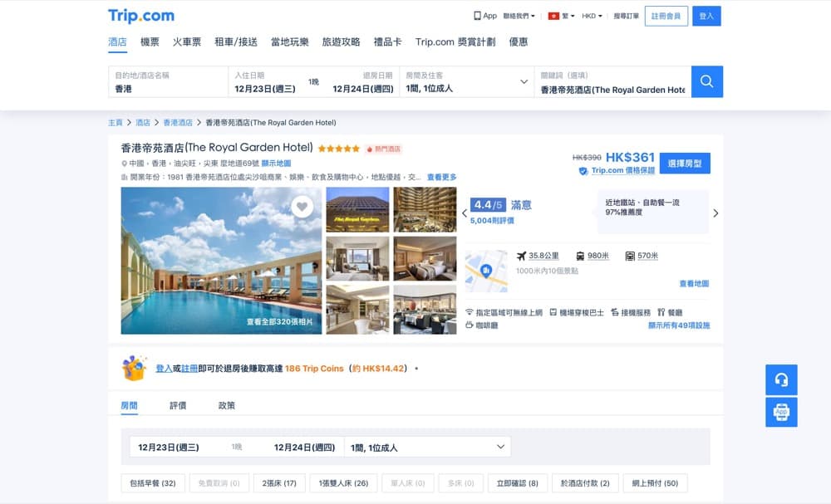Select the 酒店 navigation tab
Image resolution: width=831 pixels, height=504 pixels.
click(x=118, y=42)
